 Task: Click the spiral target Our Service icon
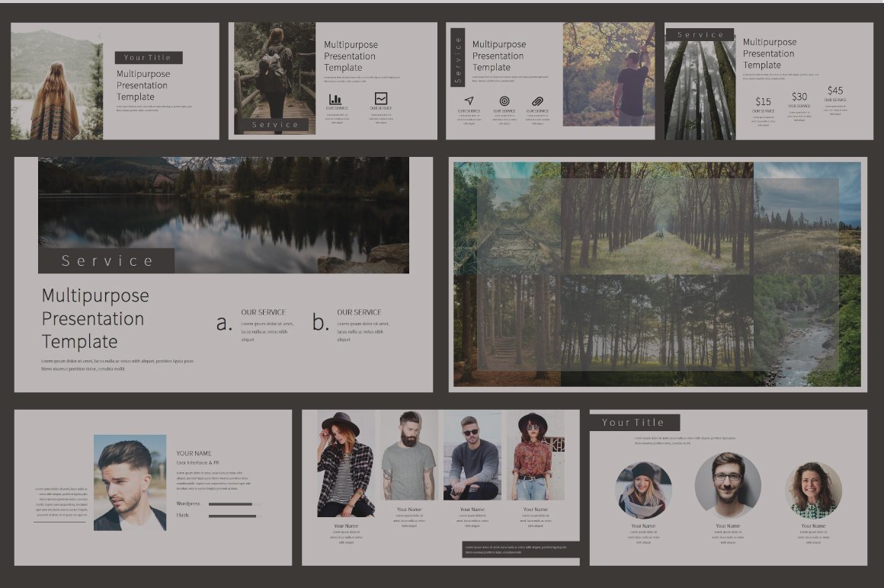coord(505,99)
